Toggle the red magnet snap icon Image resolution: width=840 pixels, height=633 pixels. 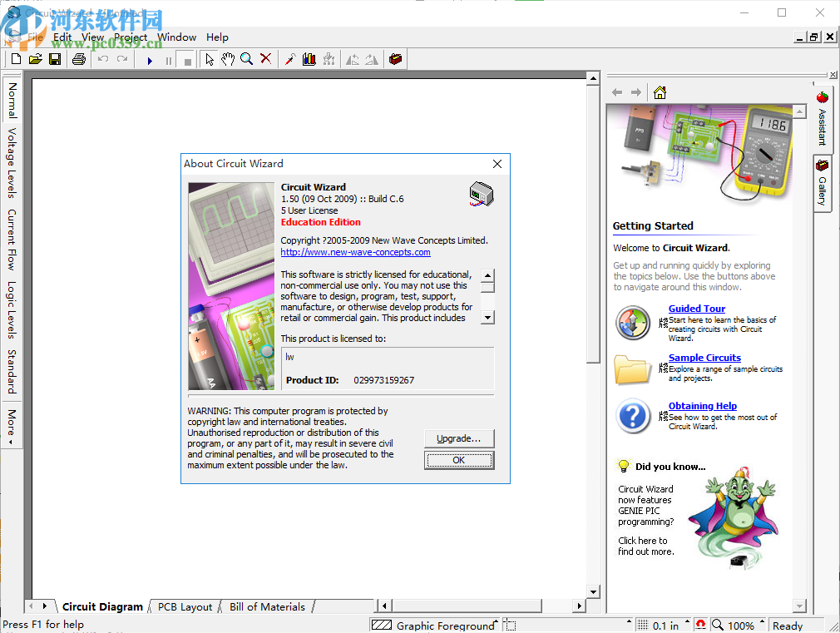click(700, 625)
